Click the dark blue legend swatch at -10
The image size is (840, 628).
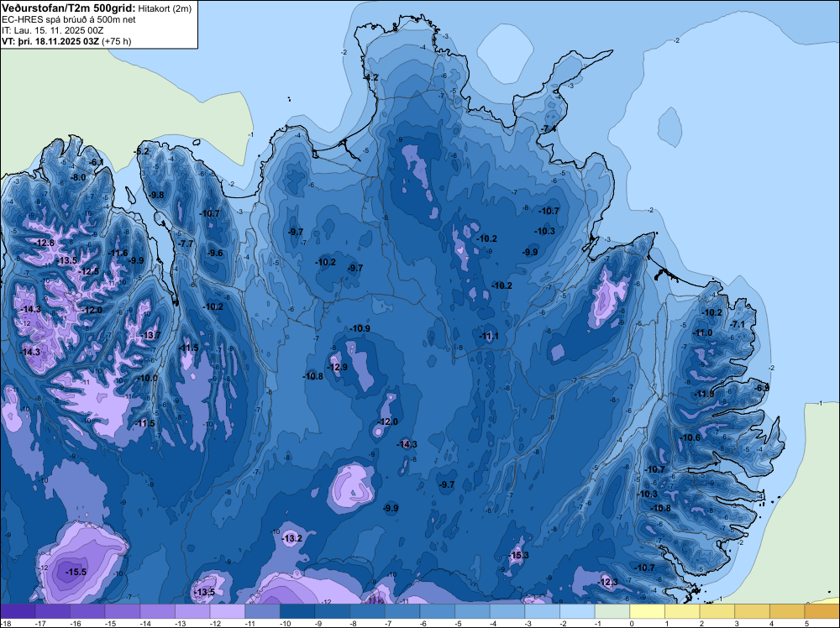[x=297, y=611]
